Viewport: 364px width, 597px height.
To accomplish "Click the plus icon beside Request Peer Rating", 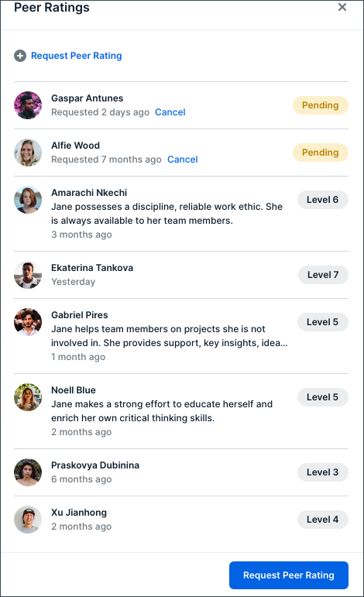I will click(20, 56).
